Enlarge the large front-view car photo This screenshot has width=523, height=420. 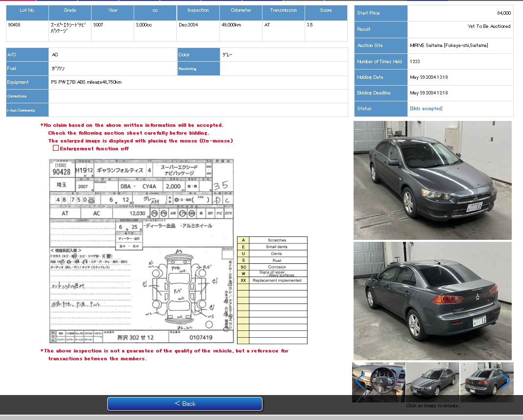coord(432,180)
